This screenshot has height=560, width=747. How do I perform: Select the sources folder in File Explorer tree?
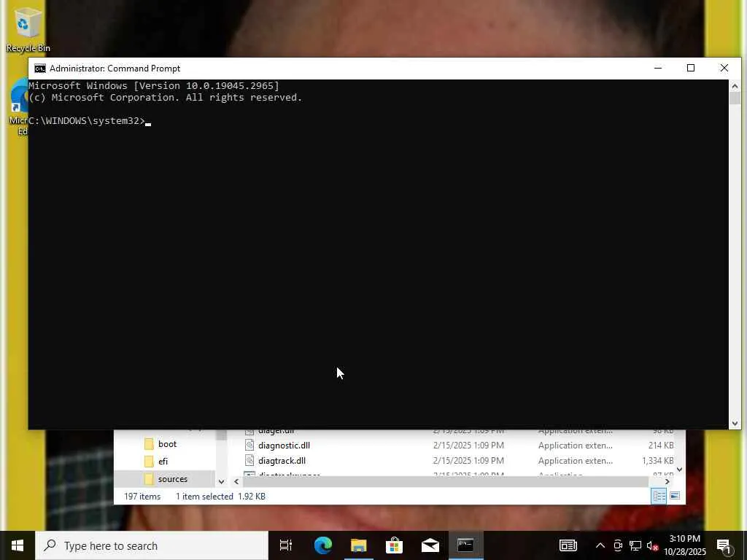click(165, 479)
